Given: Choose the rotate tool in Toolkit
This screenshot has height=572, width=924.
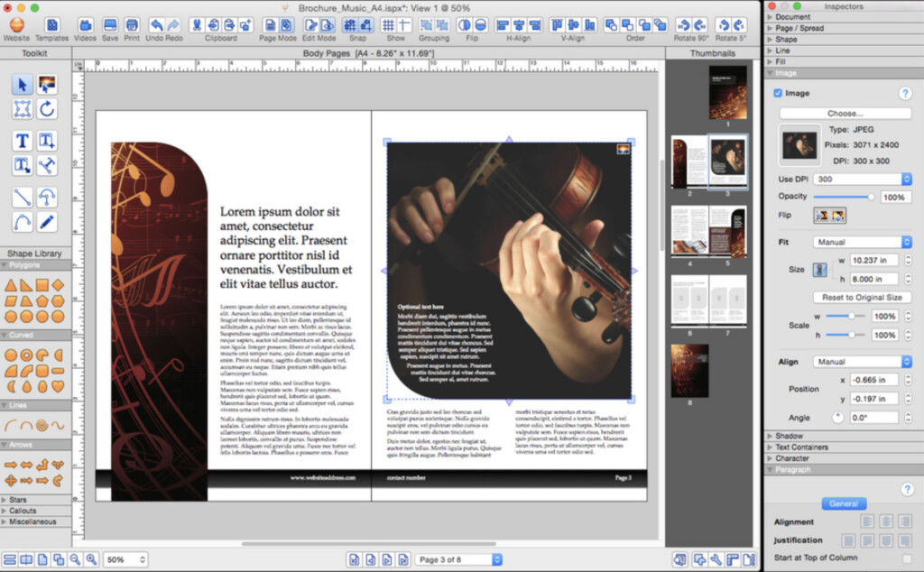Looking at the screenshot, I should (x=47, y=109).
